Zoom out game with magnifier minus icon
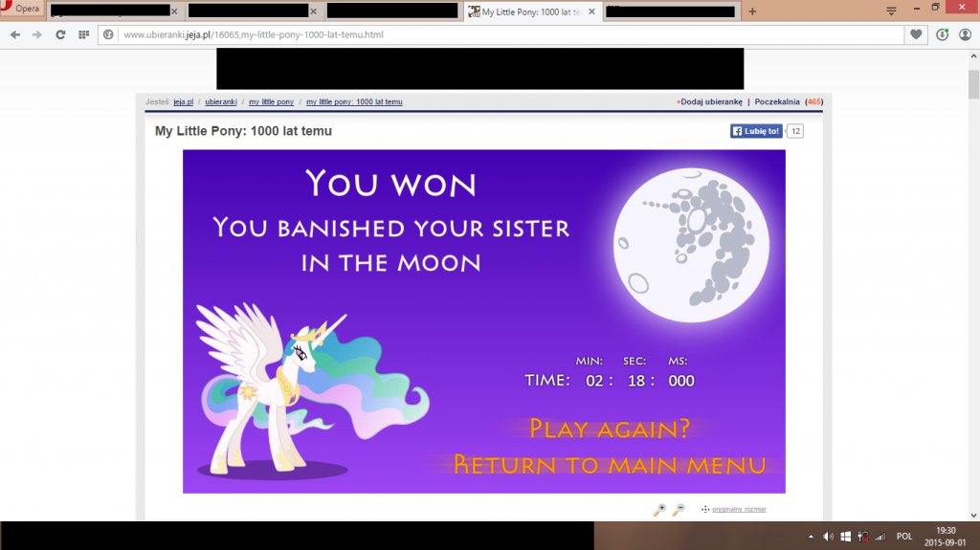 [679, 510]
